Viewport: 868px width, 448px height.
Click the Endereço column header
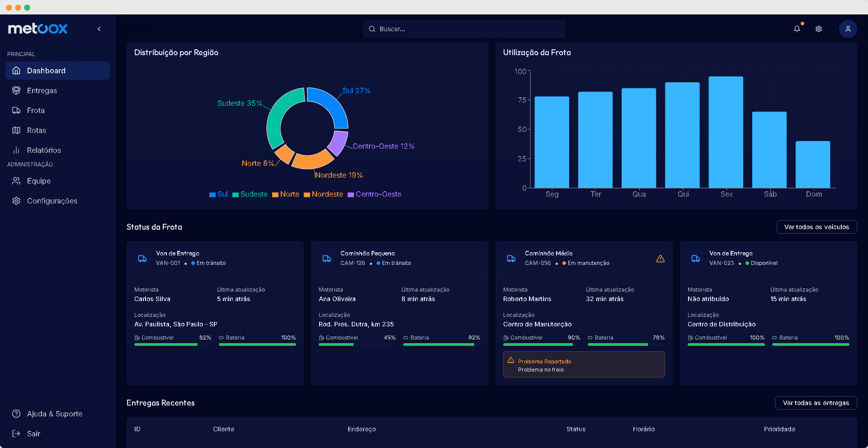[x=362, y=429]
